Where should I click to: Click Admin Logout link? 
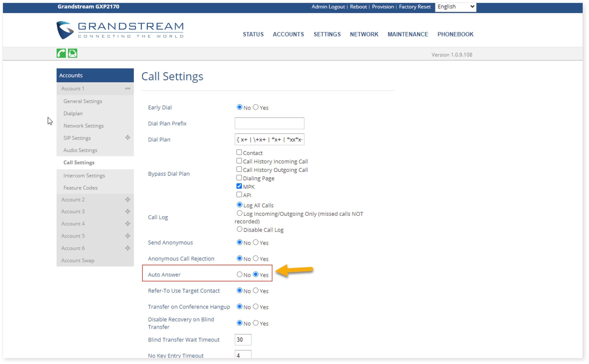[x=328, y=7]
